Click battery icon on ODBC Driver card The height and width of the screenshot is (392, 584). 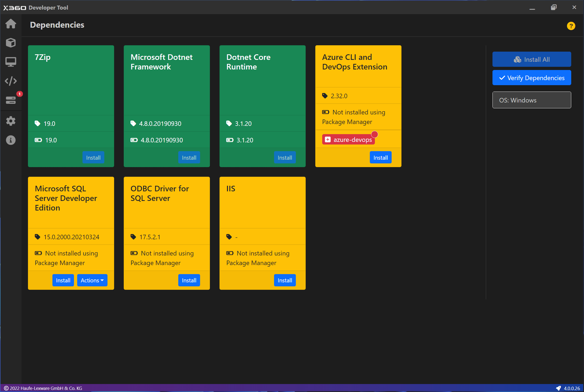coord(134,253)
